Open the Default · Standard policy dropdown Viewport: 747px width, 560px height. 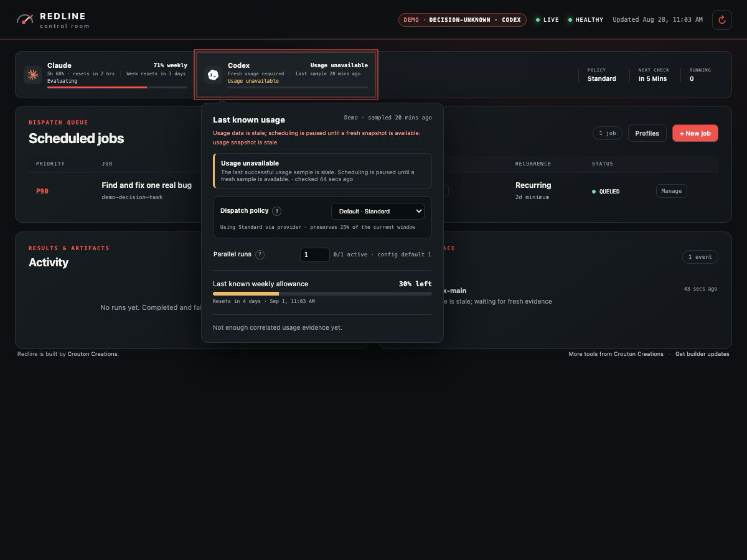pyautogui.click(x=378, y=211)
